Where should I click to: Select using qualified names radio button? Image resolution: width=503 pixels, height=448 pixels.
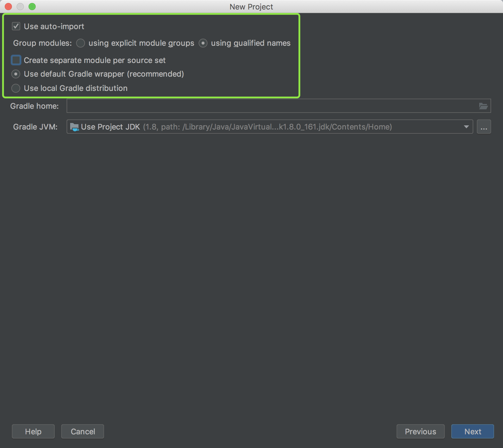203,43
